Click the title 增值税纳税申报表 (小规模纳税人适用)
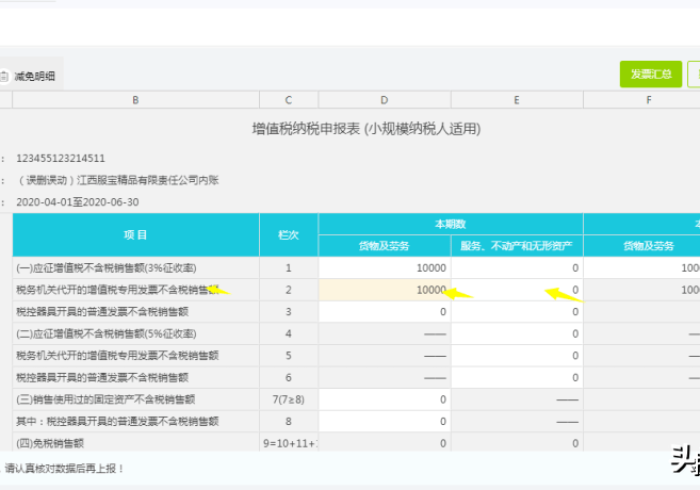The width and height of the screenshot is (700, 490). point(366,129)
